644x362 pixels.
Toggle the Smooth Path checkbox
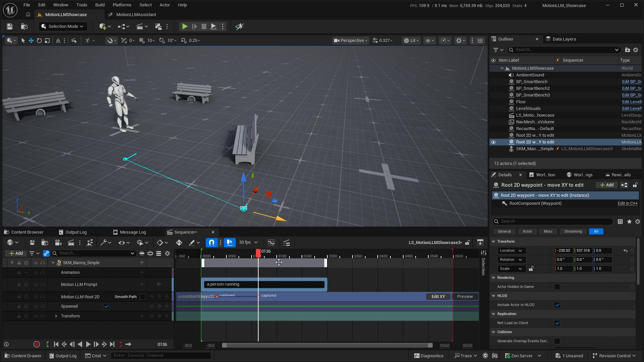pos(143,297)
